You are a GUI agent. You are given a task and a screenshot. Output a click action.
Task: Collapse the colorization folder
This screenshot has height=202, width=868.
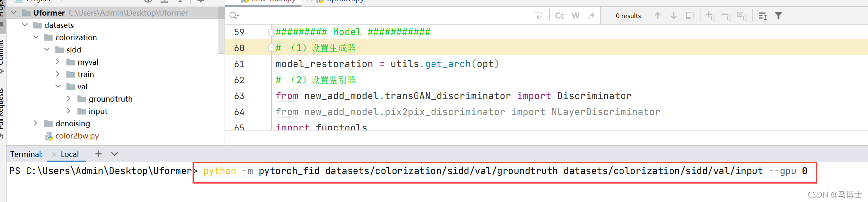click(x=36, y=37)
